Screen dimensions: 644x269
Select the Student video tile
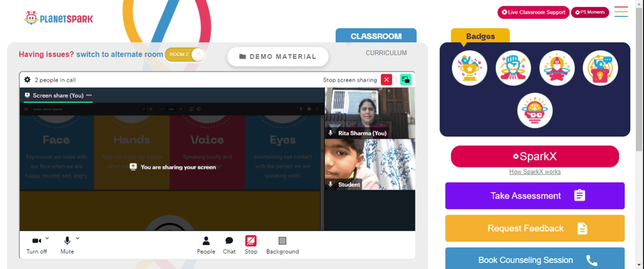click(x=370, y=164)
